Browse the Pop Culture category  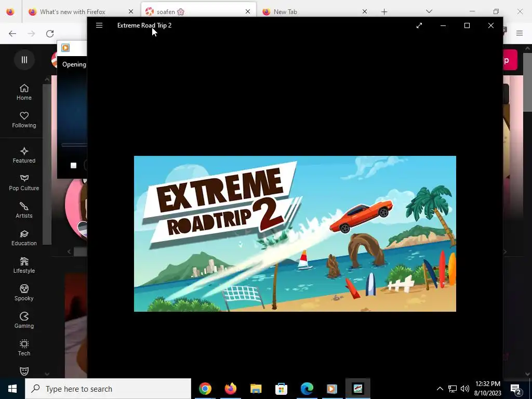[24, 182]
